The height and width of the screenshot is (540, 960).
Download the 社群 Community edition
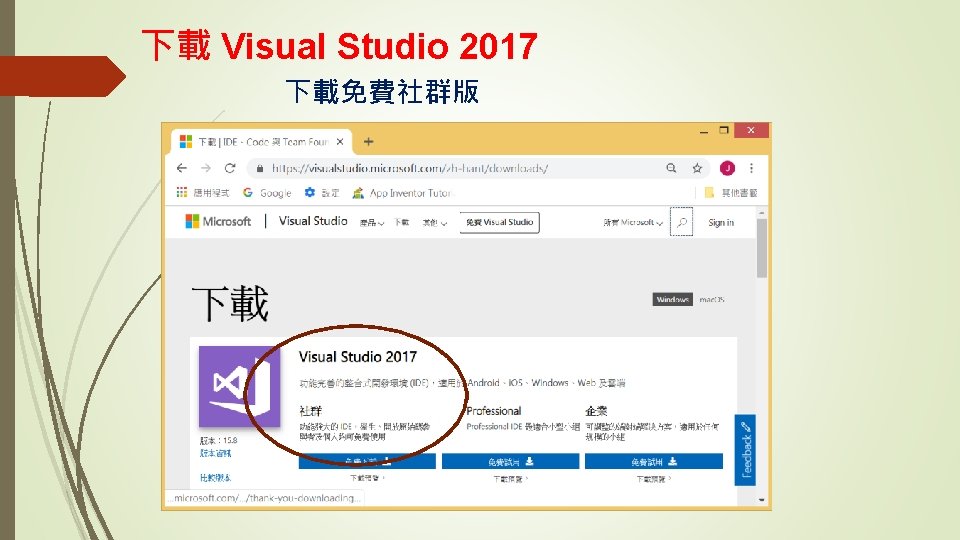367,461
